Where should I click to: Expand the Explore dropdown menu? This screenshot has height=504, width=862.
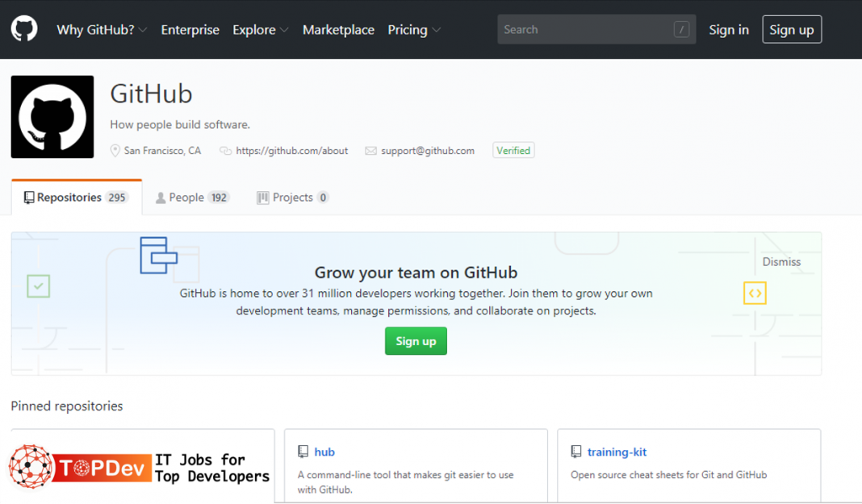click(260, 30)
